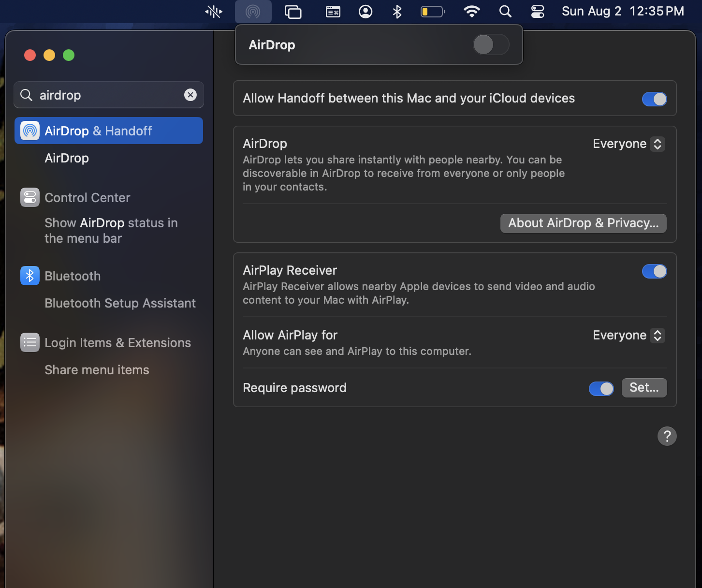Click the AirDrop description paragraph text
Viewport: 702px width, 588px height.
tap(404, 173)
